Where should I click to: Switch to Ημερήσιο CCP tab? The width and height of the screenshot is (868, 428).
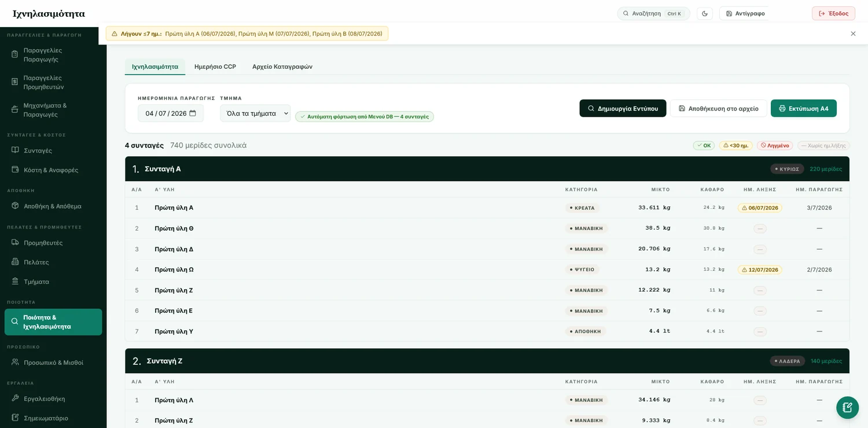tap(215, 67)
